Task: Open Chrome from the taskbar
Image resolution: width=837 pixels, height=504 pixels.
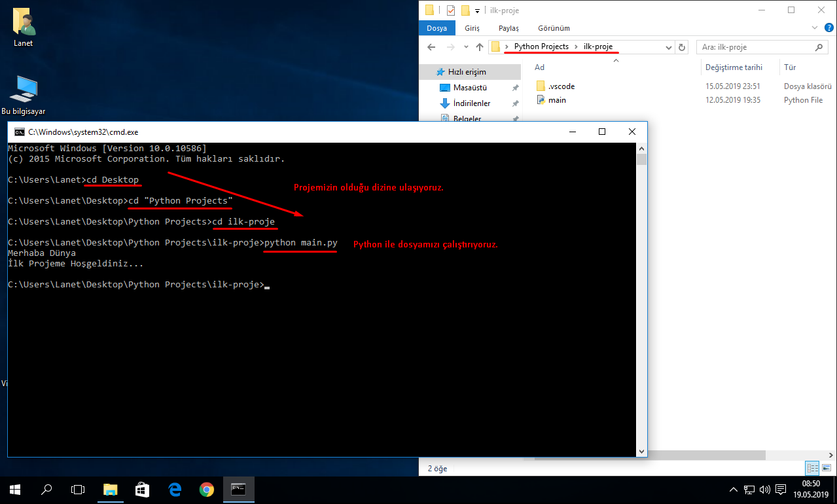Action: (206, 490)
